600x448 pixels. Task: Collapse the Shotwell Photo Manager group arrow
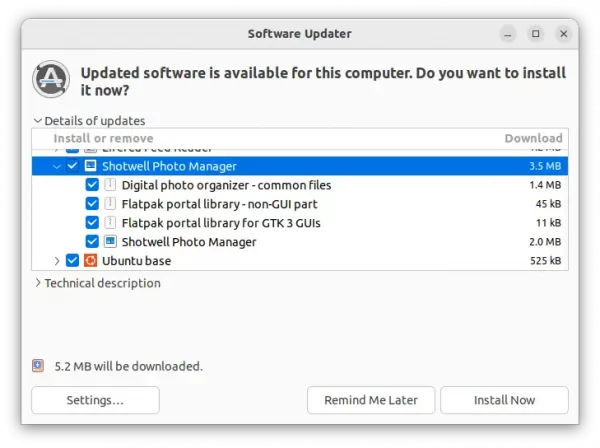[x=57, y=166]
